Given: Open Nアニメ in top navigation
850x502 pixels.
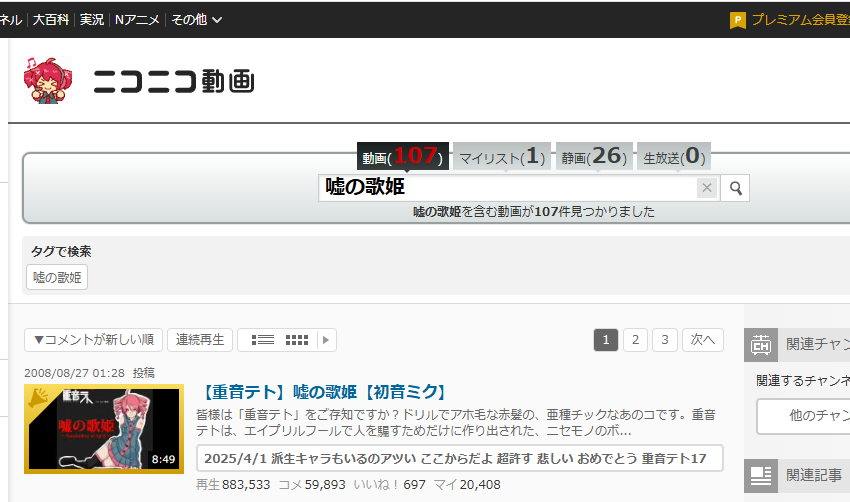Looking at the screenshot, I should 137,20.
